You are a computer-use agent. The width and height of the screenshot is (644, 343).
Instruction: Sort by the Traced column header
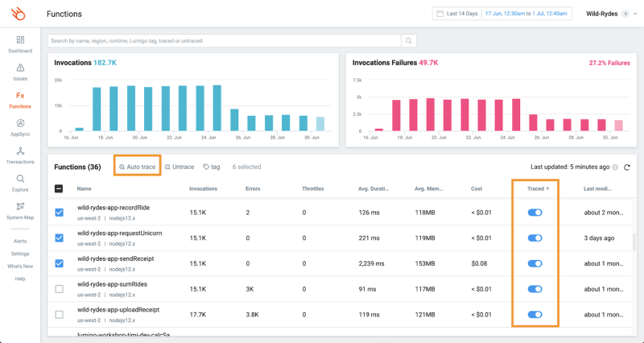point(538,188)
